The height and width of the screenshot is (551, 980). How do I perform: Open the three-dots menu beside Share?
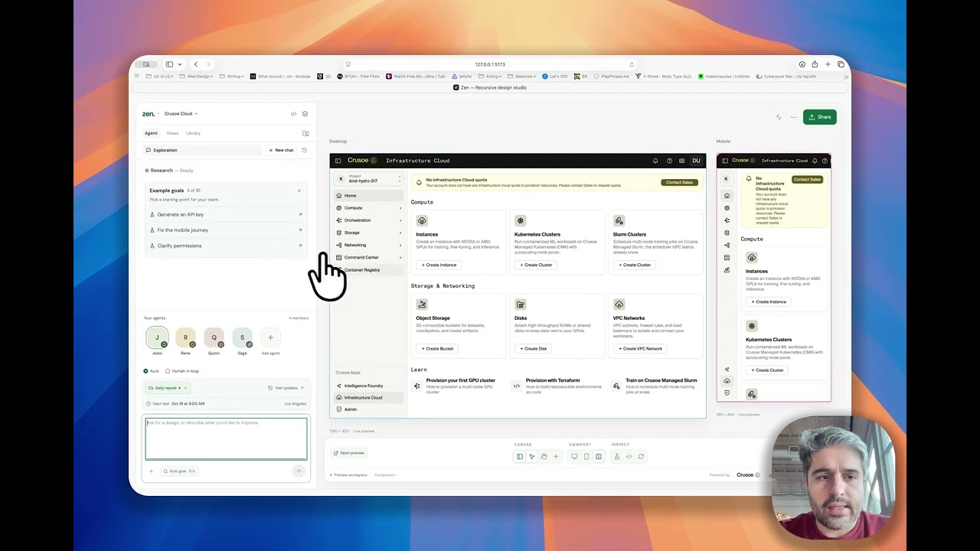coord(793,117)
